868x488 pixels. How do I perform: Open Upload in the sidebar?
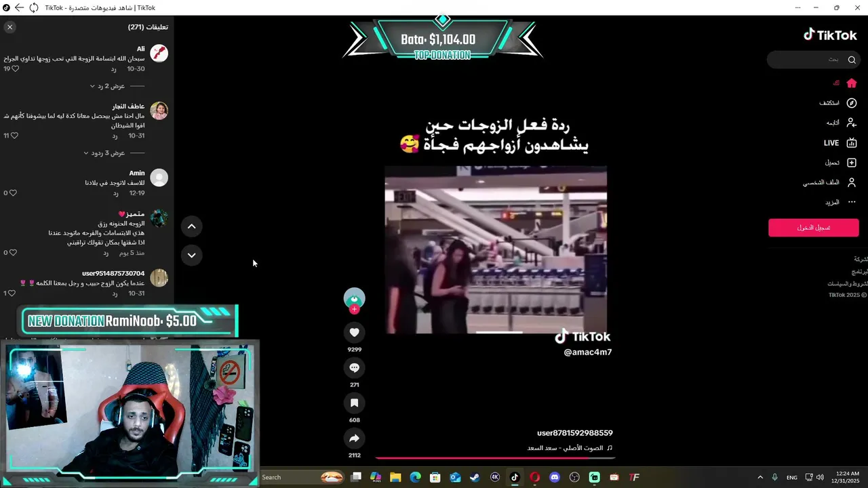[841, 163]
